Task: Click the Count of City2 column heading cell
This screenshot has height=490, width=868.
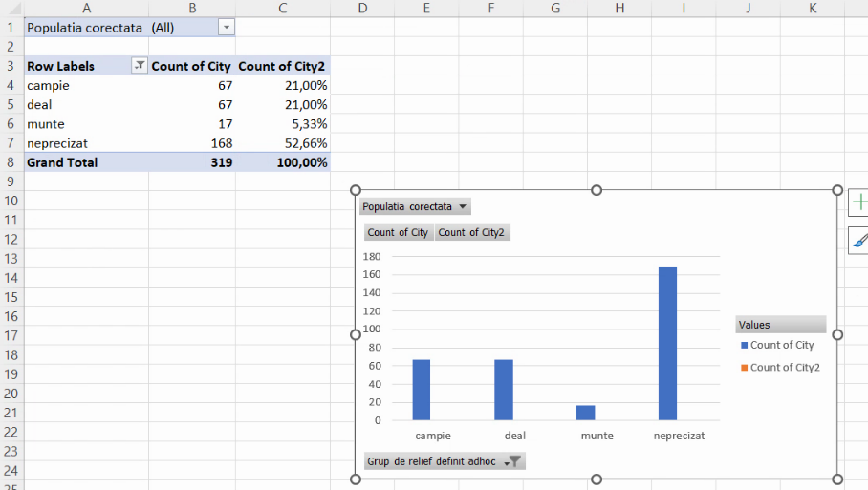Action: pos(283,66)
